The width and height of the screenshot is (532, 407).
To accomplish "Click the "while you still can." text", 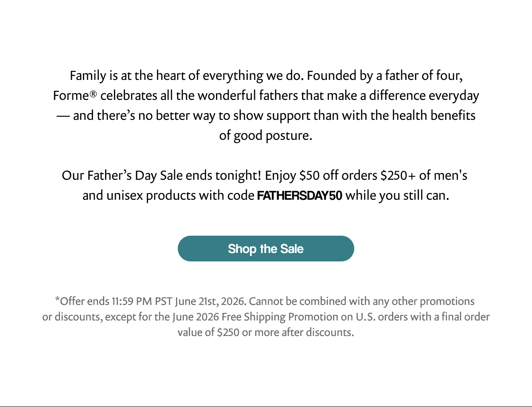I will [397, 196].
